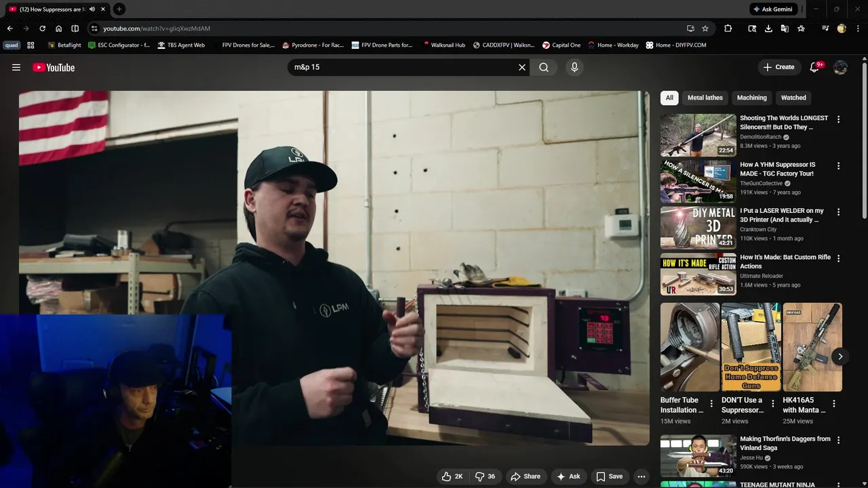Open options for Buffer Tube Installation short
This screenshot has width=868, height=488.
point(711,403)
